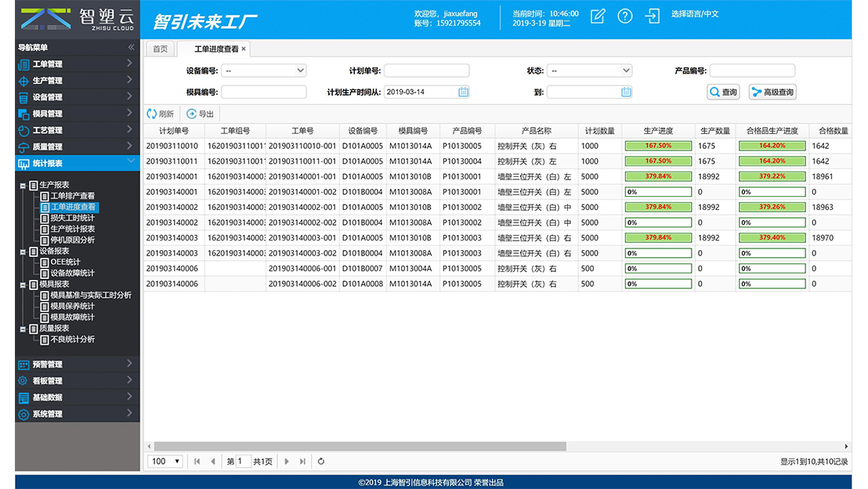
Task: Expand the 预警管理 menu
Action: point(77,364)
